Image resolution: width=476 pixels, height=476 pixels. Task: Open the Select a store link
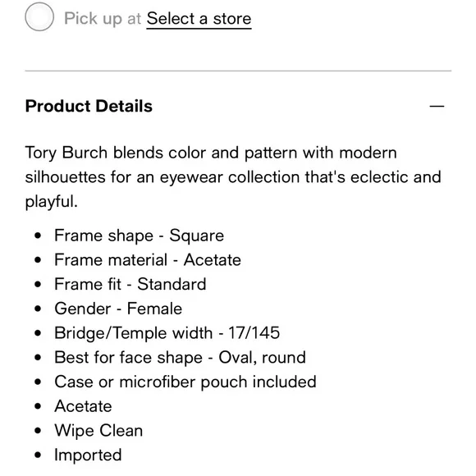click(199, 19)
